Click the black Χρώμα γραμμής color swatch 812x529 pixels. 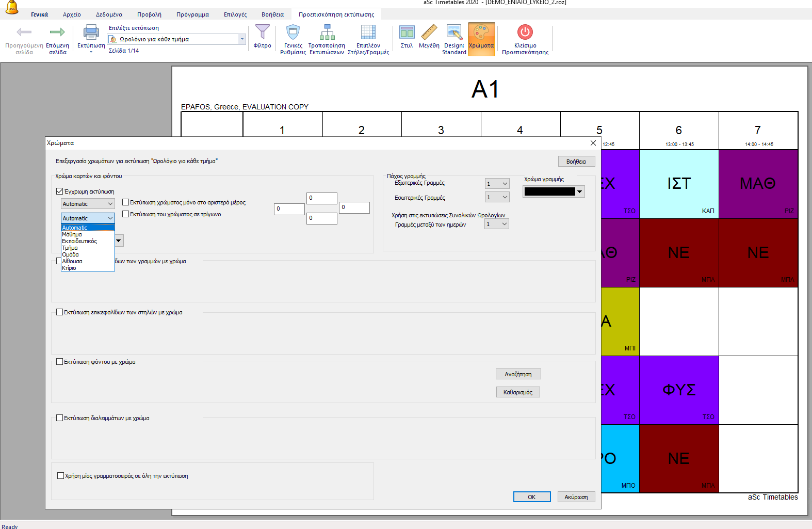click(x=549, y=192)
